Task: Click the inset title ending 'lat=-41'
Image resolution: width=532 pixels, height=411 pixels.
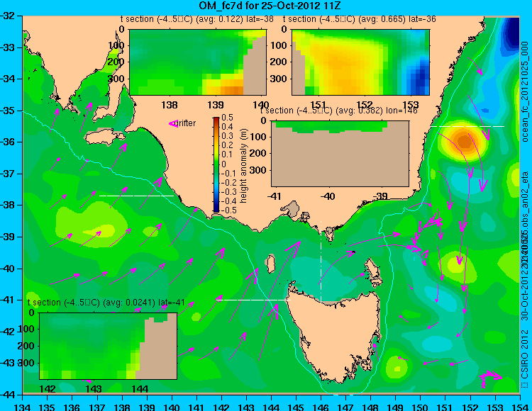Action: point(106,303)
